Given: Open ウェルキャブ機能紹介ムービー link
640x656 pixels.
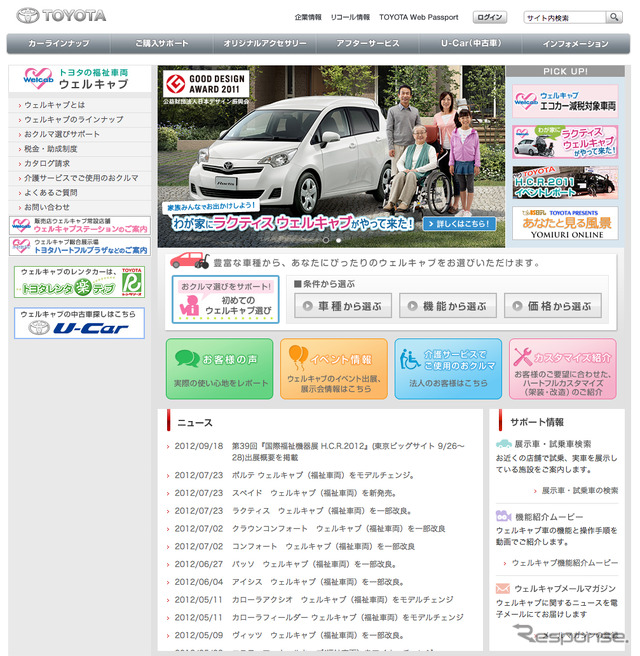Looking at the screenshot, I should tap(565, 563).
